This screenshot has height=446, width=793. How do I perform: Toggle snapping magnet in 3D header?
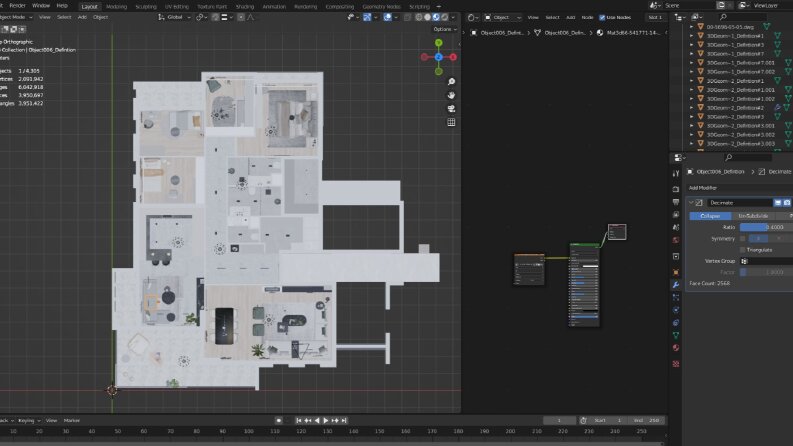[x=215, y=17]
